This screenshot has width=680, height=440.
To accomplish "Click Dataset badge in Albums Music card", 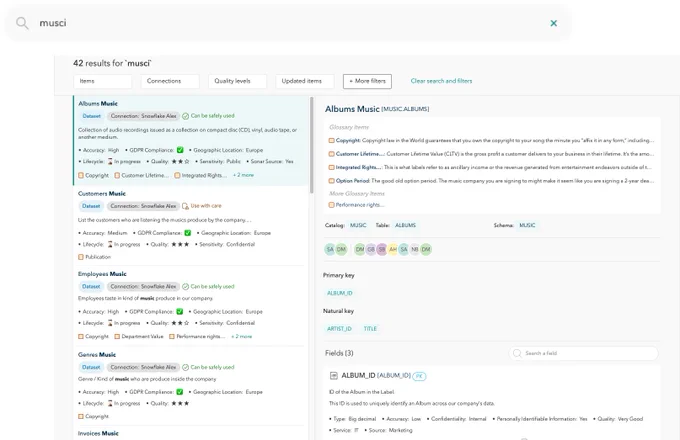I will coord(92,116).
